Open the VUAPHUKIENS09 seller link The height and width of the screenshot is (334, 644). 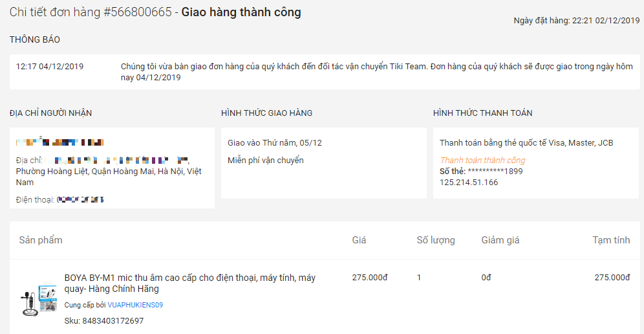click(x=135, y=305)
